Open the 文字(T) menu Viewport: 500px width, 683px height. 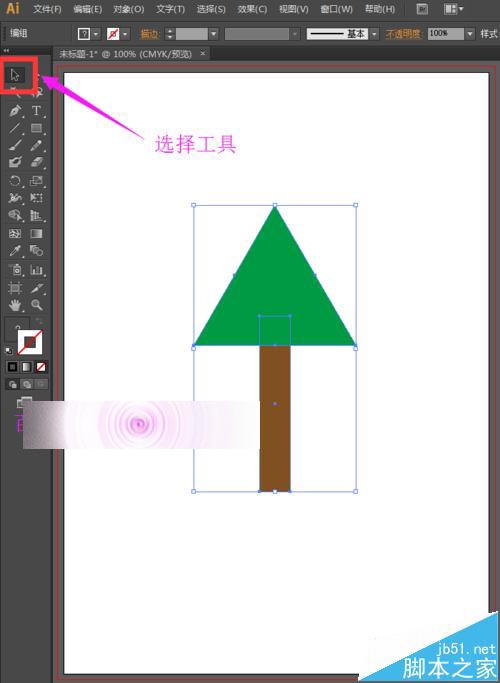pyautogui.click(x=170, y=9)
